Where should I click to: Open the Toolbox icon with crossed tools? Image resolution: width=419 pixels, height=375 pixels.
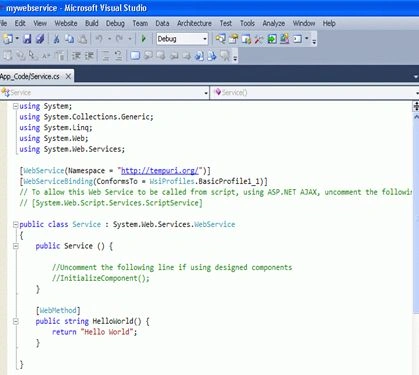pyautogui.click(x=259, y=39)
